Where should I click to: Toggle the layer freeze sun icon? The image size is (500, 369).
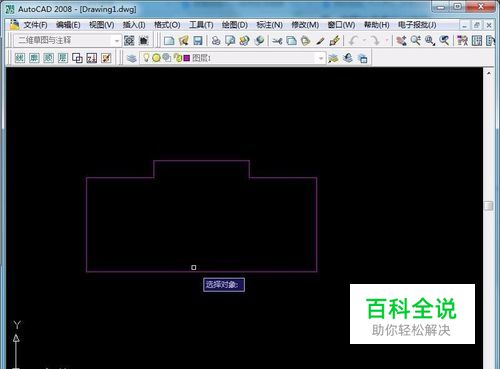click(x=156, y=58)
